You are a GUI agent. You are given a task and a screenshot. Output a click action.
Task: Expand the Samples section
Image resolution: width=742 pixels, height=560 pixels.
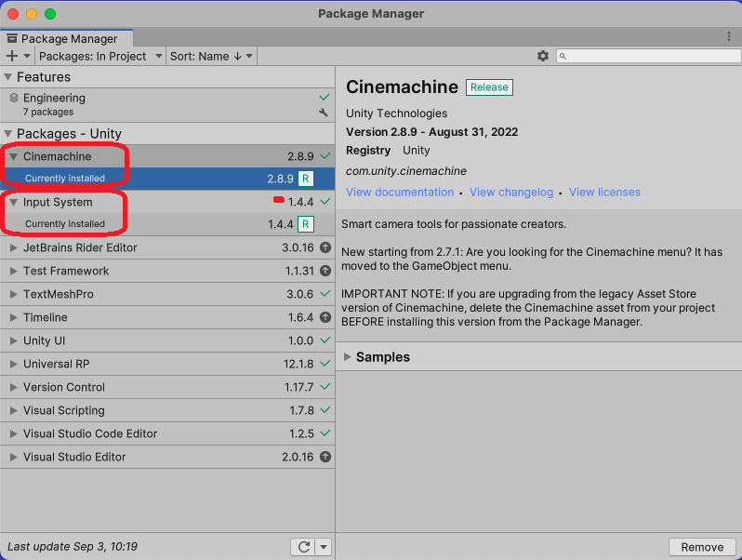(349, 357)
